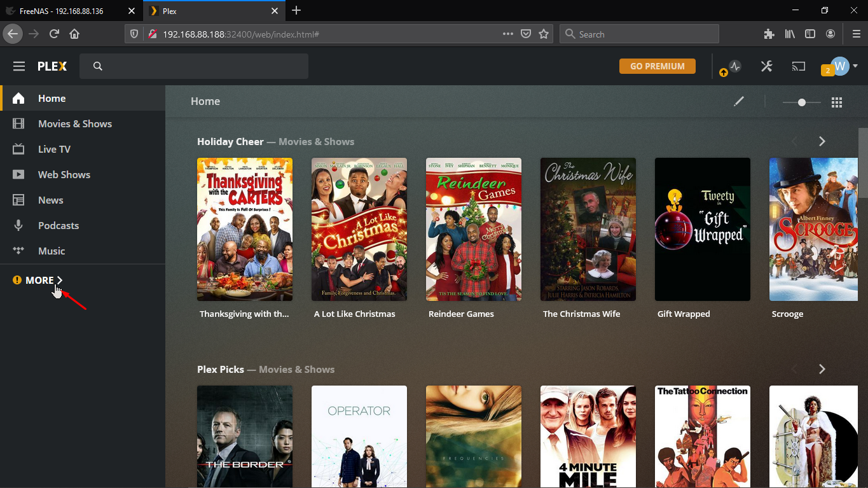Select News in sidebar
Viewport: 868px width, 488px height.
[83, 200]
